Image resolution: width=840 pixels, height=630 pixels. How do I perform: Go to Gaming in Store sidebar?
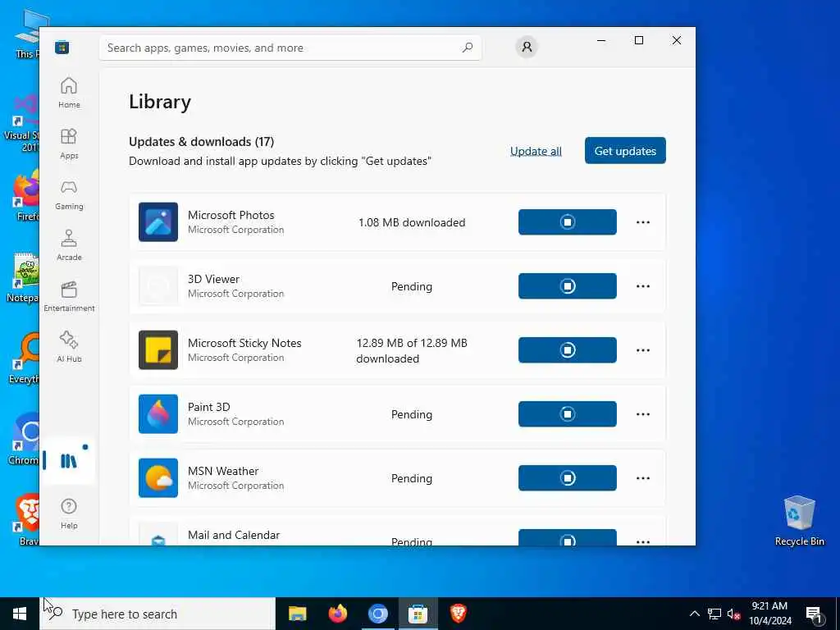(69, 194)
